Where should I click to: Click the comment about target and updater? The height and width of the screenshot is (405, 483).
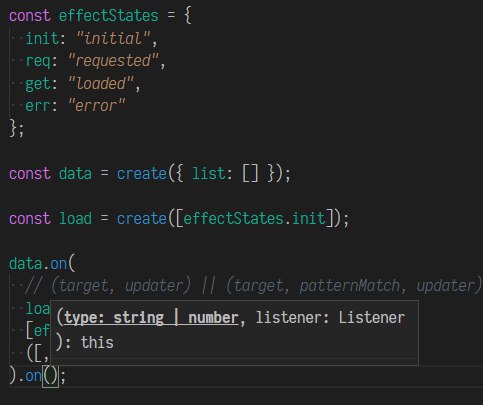tap(253, 286)
